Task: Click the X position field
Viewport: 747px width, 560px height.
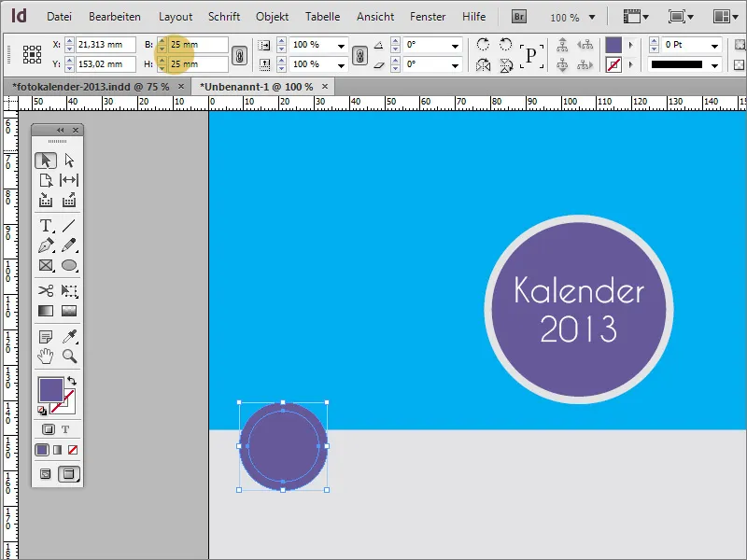Action: click(106, 45)
